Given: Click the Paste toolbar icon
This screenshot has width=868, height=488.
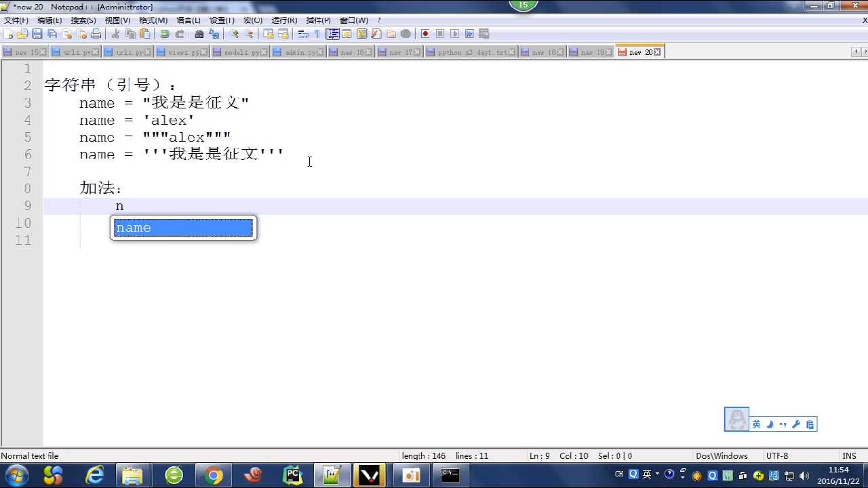Looking at the screenshot, I should click(145, 34).
